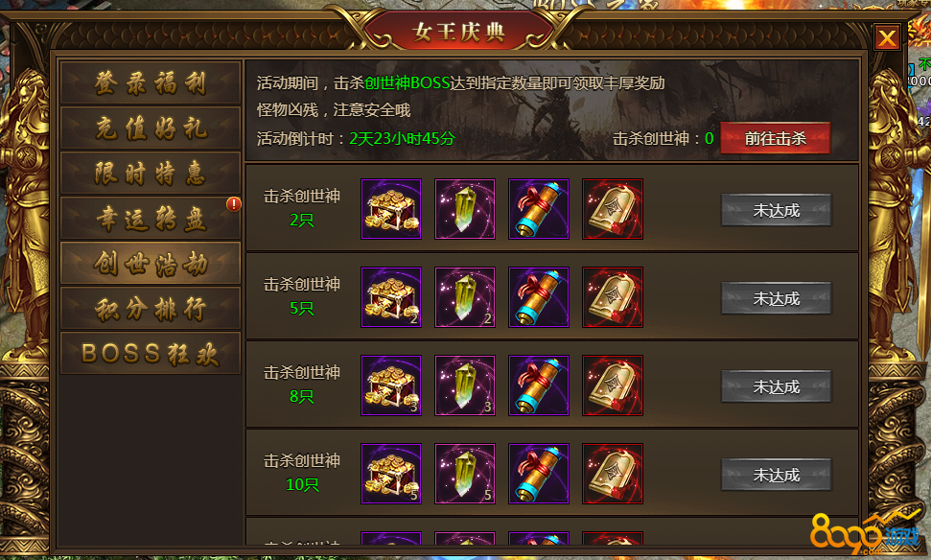This screenshot has width=931, height=560.
Task: Select yellow crystal icon in 5只 row
Action: 465,297
